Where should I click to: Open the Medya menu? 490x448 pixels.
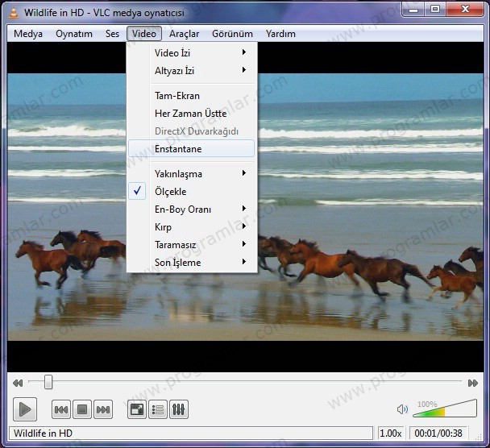tap(28, 34)
